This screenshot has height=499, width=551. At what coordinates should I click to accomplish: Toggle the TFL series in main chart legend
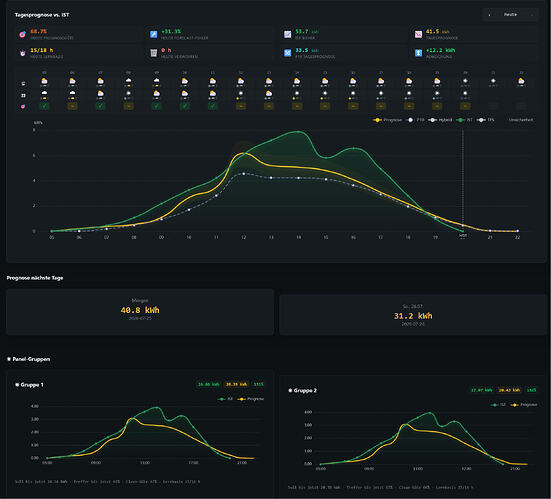tap(486, 120)
